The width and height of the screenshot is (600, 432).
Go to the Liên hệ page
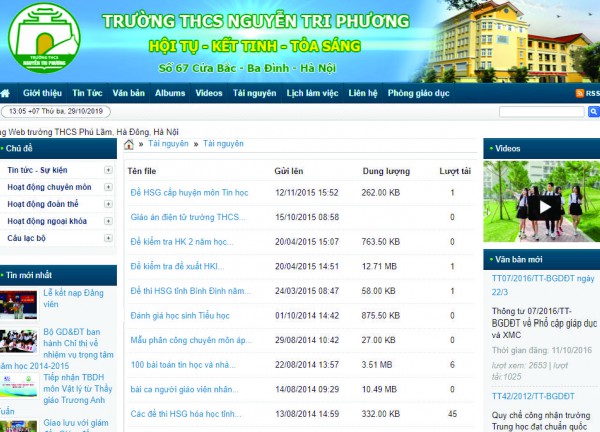tap(363, 93)
